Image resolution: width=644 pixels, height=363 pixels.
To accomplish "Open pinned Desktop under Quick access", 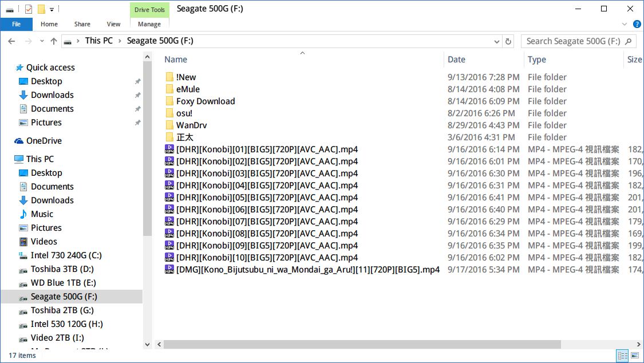I will point(46,81).
